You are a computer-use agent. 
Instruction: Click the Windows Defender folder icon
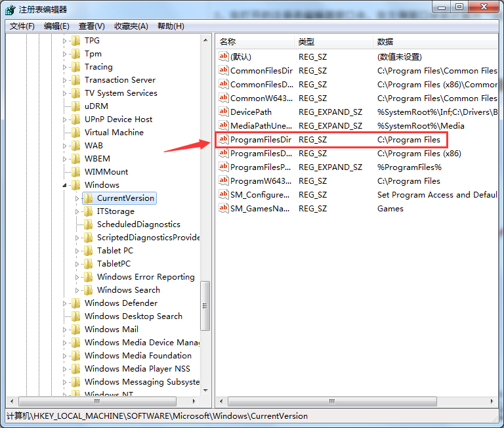75,303
